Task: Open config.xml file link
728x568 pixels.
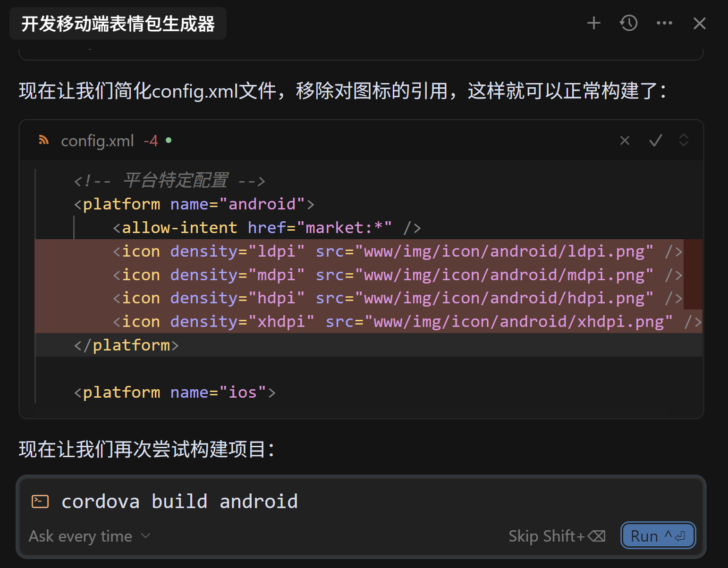Action: click(97, 141)
